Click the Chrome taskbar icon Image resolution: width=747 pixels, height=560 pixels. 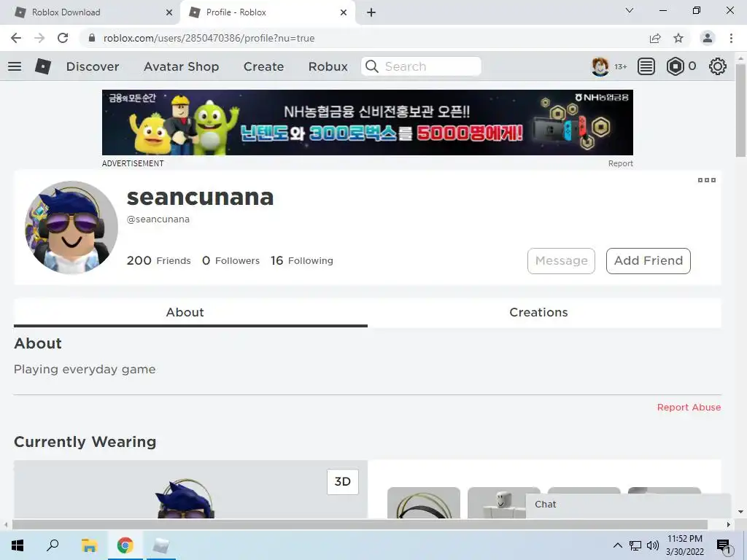[x=125, y=545]
